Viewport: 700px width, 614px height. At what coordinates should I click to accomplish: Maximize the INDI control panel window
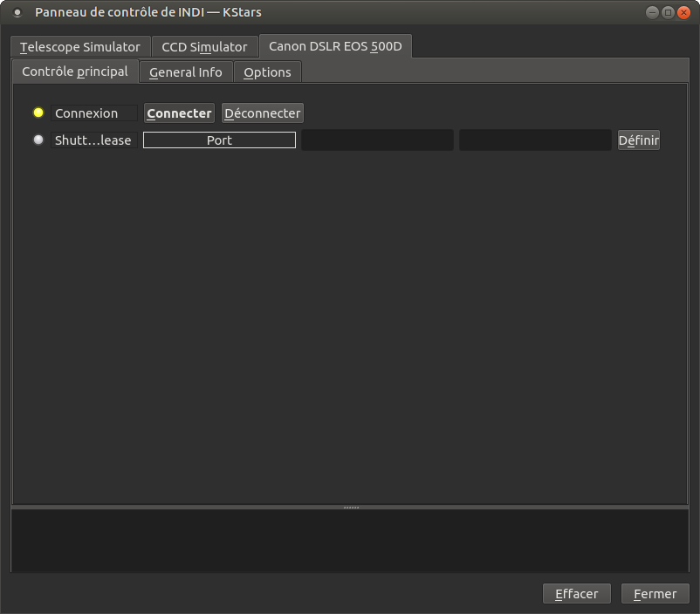coord(668,12)
